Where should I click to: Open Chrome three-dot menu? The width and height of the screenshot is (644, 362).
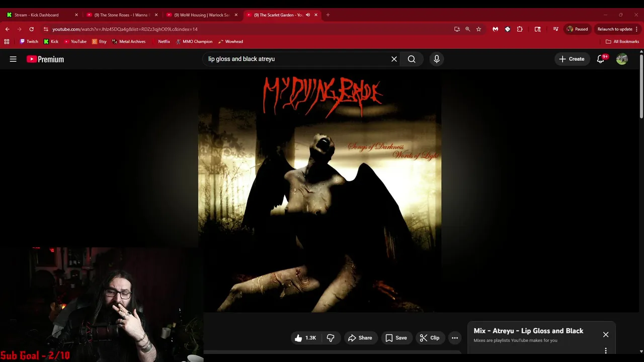[x=636, y=29]
